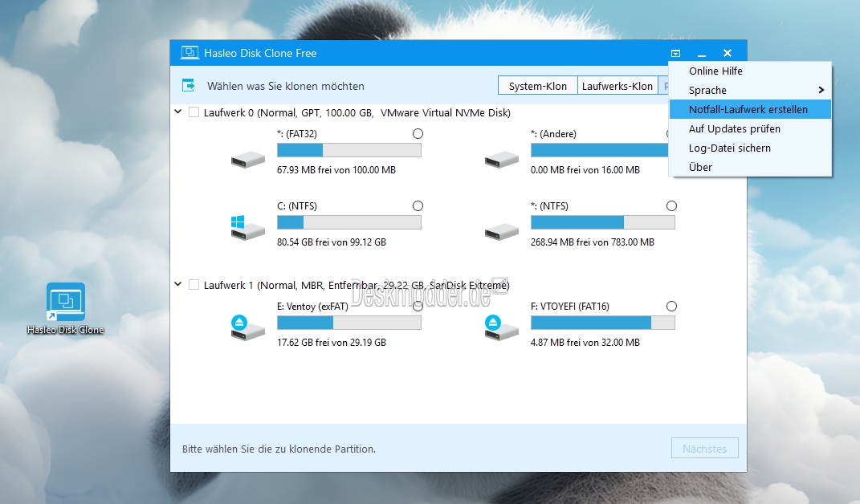Select the C: (NTFS) partition radio button
Viewport: 860px width, 504px height.
pyautogui.click(x=418, y=205)
